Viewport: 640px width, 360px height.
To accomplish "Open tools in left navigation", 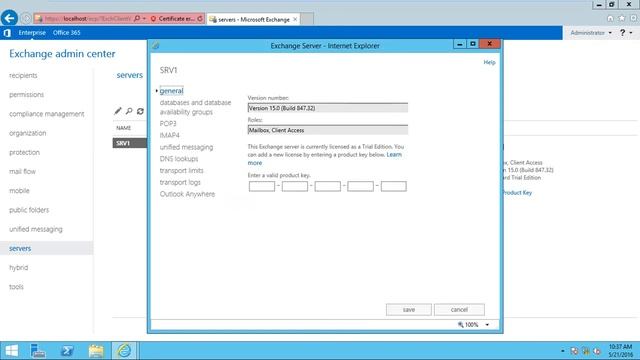I will tap(16, 287).
